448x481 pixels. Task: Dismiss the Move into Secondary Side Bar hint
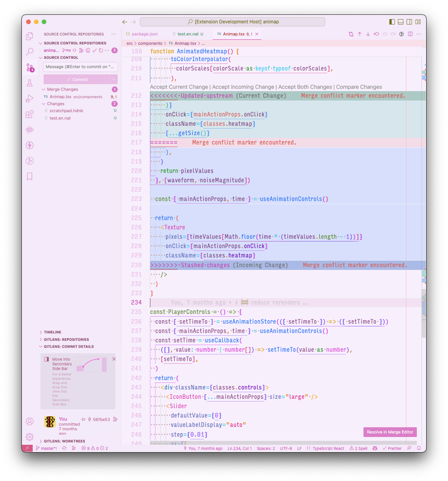coord(114,359)
